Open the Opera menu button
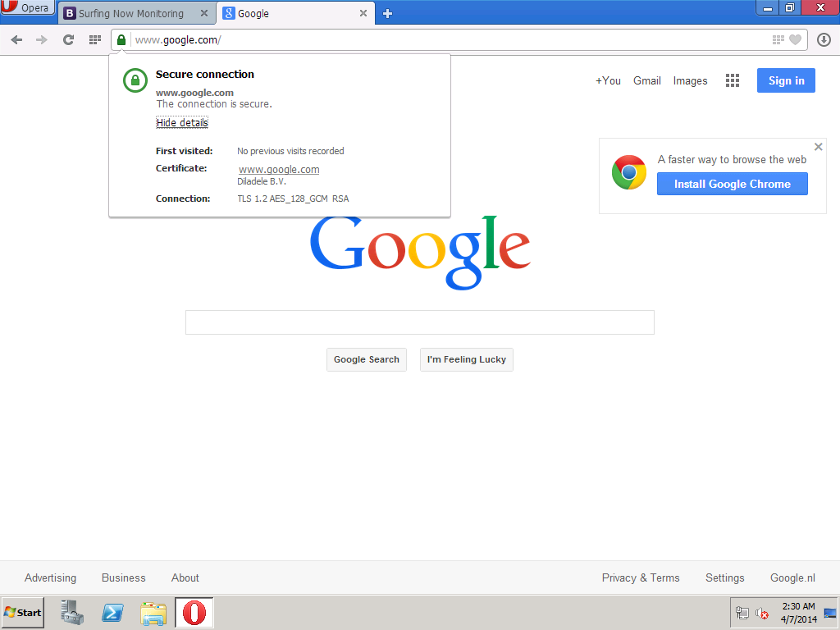840x630 pixels. coord(27,7)
